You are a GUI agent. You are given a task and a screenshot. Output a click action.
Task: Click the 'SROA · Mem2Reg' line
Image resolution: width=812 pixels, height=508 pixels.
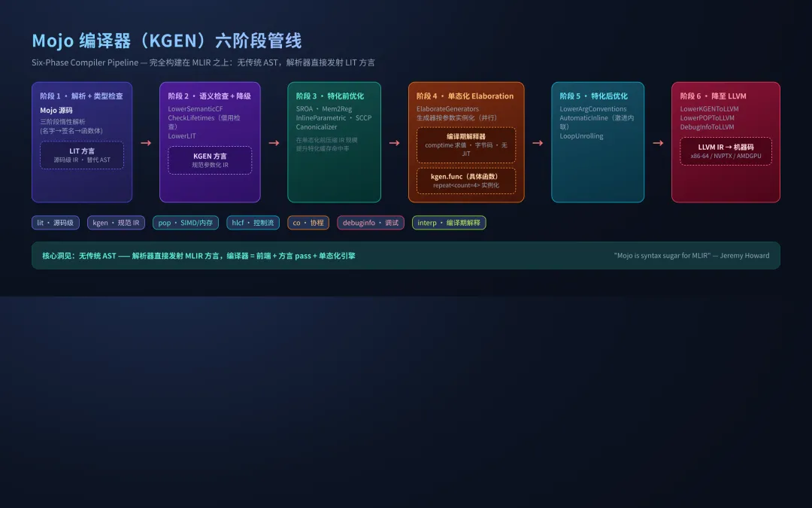(323, 109)
